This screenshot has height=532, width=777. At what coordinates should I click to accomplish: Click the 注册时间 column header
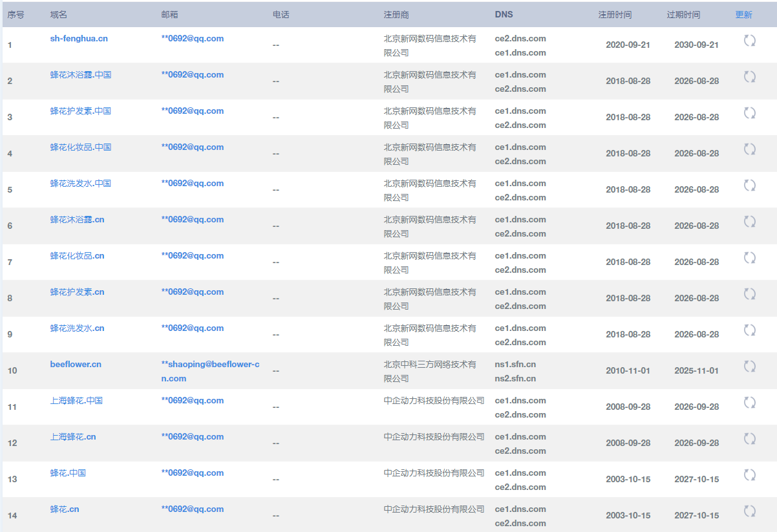[615, 14]
